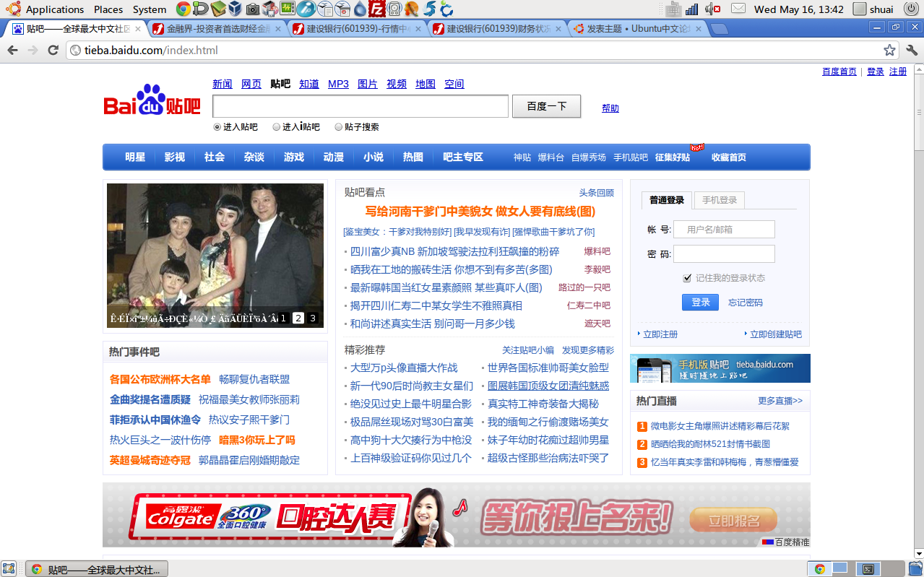The width and height of the screenshot is (924, 577).
Task: Open the 更多直播>> link
Action: (x=780, y=401)
